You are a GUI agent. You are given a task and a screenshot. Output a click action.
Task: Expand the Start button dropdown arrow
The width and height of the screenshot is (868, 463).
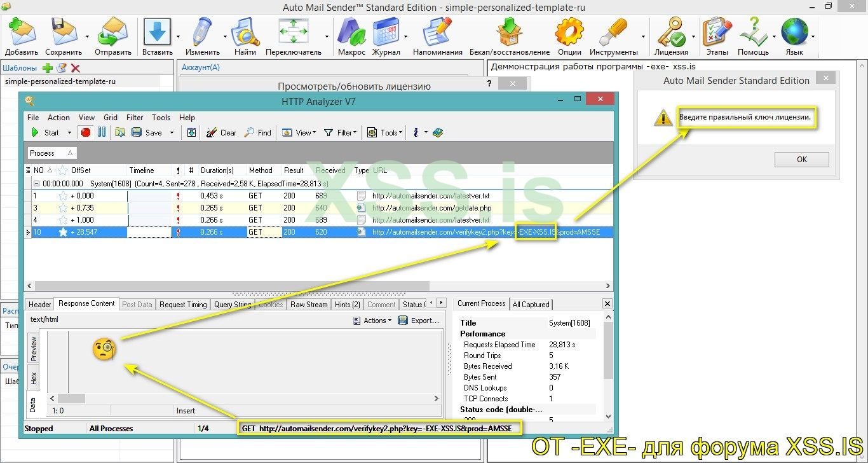[69, 133]
